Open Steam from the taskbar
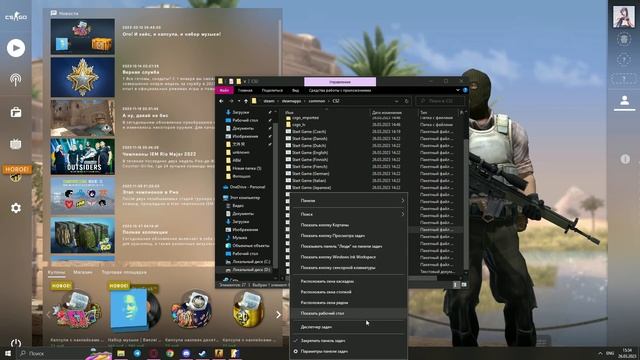The image size is (640, 360). coord(202,353)
